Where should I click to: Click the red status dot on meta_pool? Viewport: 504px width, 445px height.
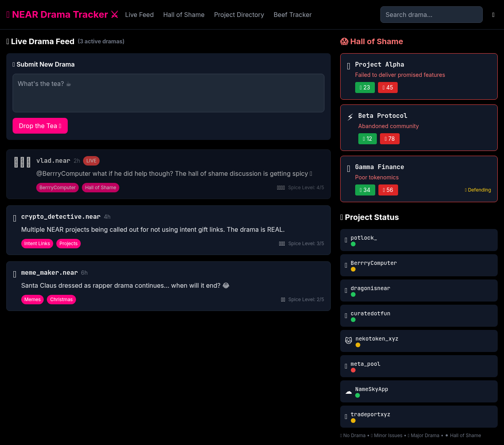pyautogui.click(x=353, y=370)
